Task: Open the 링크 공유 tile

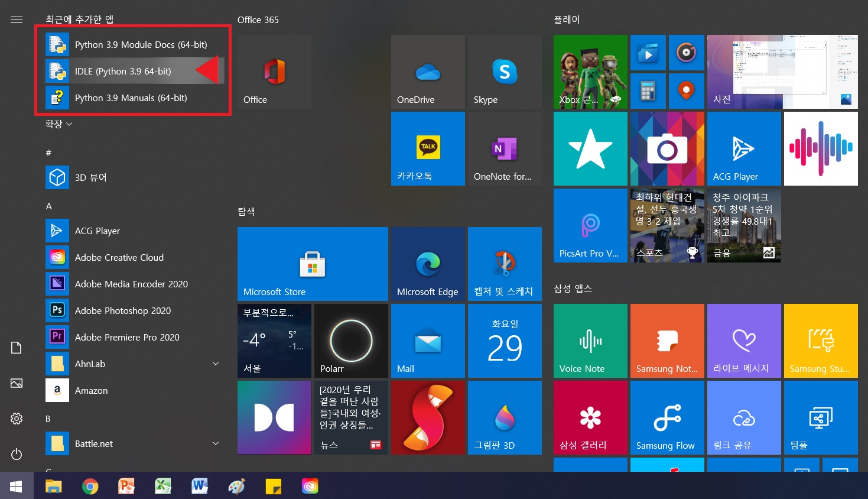Action: (744, 417)
